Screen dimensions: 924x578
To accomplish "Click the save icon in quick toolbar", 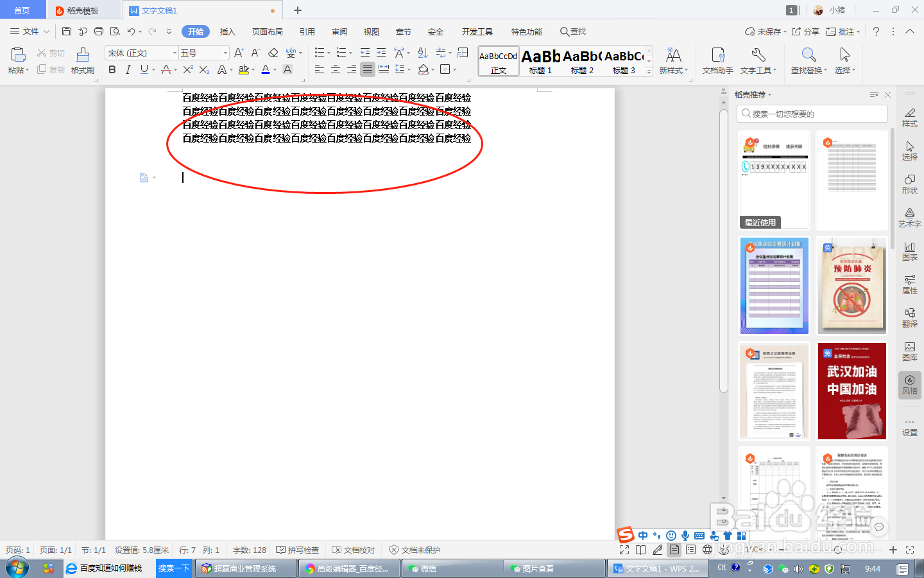I will tap(67, 31).
